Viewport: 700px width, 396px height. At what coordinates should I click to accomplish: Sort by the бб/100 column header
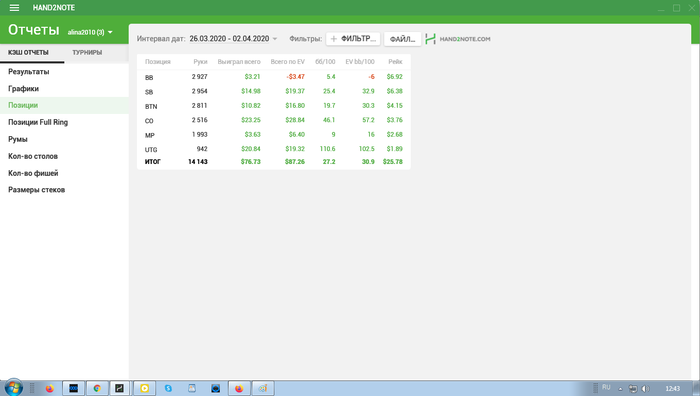pyautogui.click(x=325, y=62)
